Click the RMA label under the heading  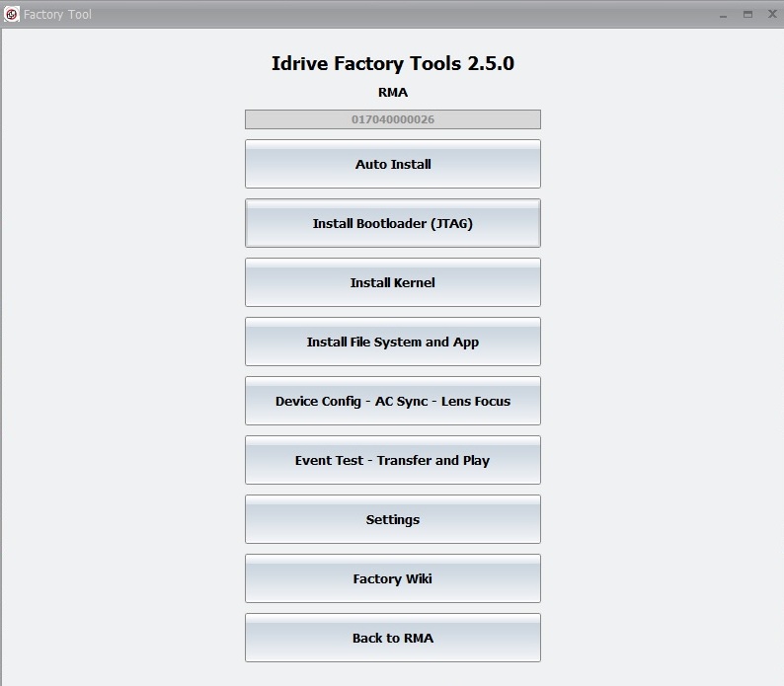393,93
